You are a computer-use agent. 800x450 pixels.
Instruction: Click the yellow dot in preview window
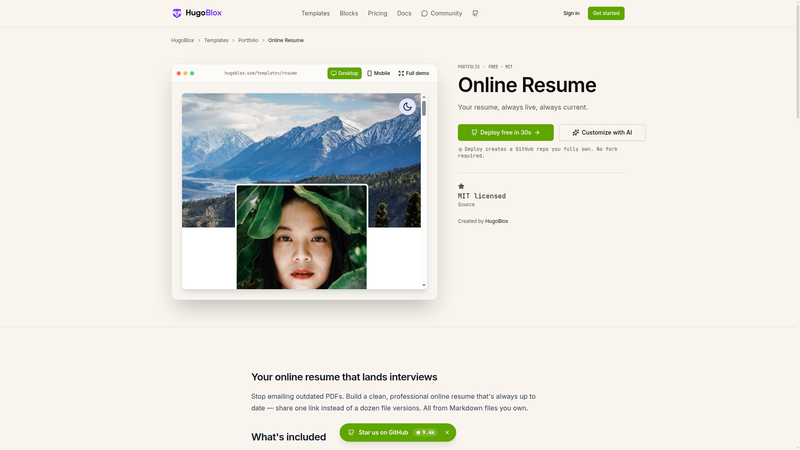(185, 73)
